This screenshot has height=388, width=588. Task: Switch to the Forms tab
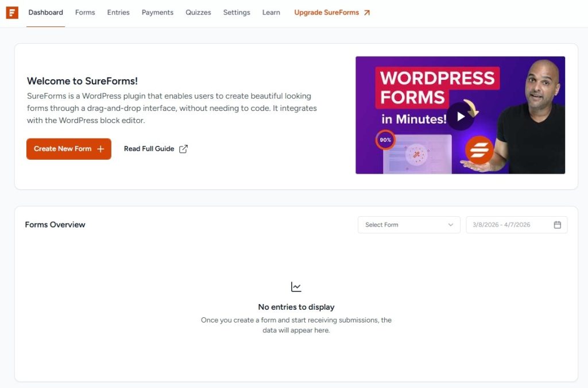pyautogui.click(x=85, y=13)
